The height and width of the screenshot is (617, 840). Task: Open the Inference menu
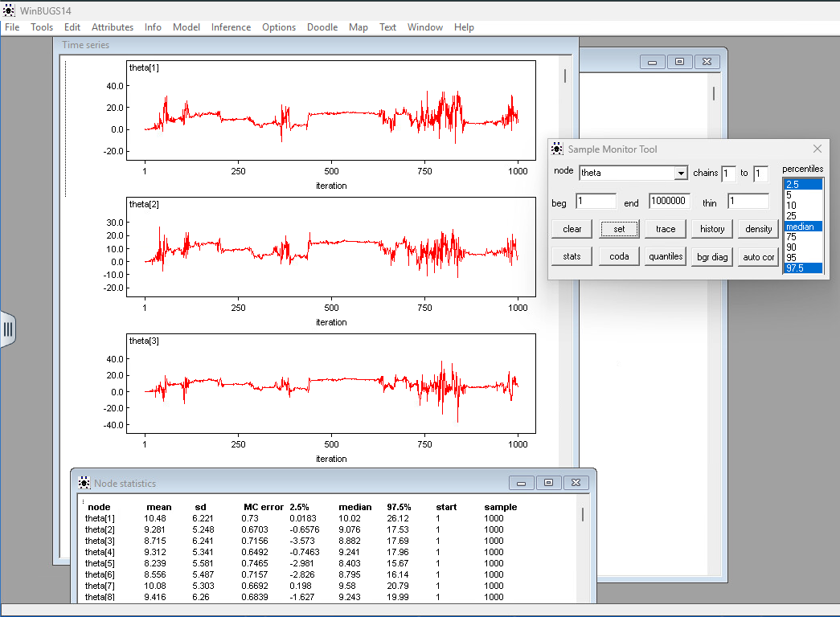click(231, 27)
